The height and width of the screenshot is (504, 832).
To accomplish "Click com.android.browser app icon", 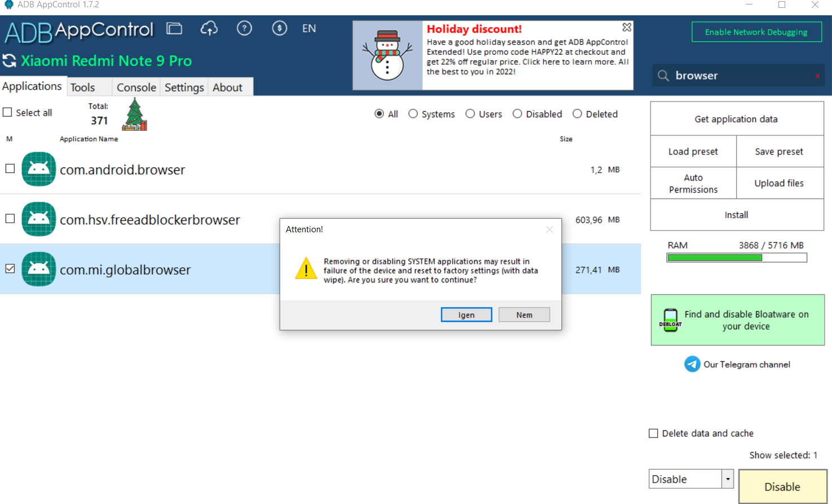I will point(38,169).
